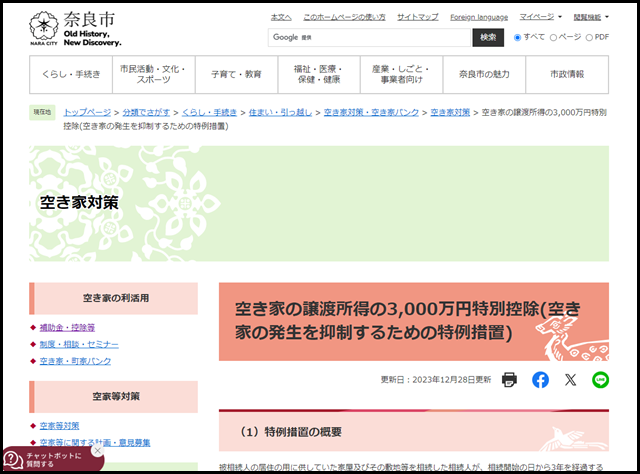Click the Nara City logo

click(x=75, y=29)
